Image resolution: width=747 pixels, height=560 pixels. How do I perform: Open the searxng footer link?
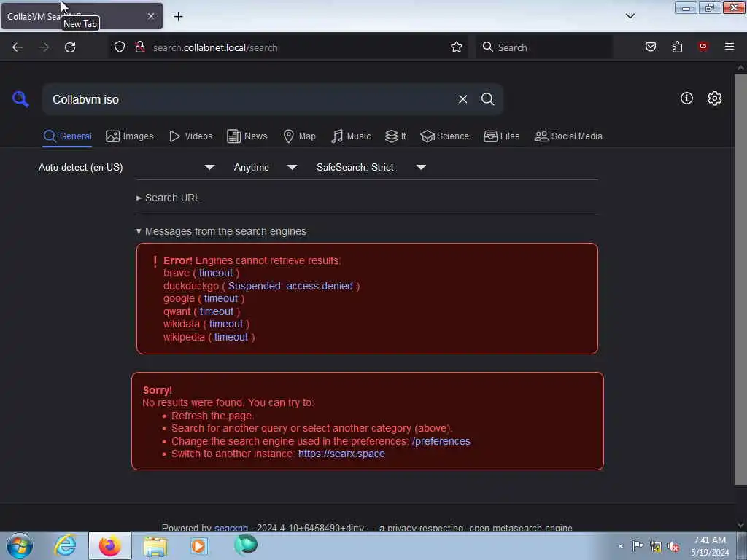[x=231, y=528]
